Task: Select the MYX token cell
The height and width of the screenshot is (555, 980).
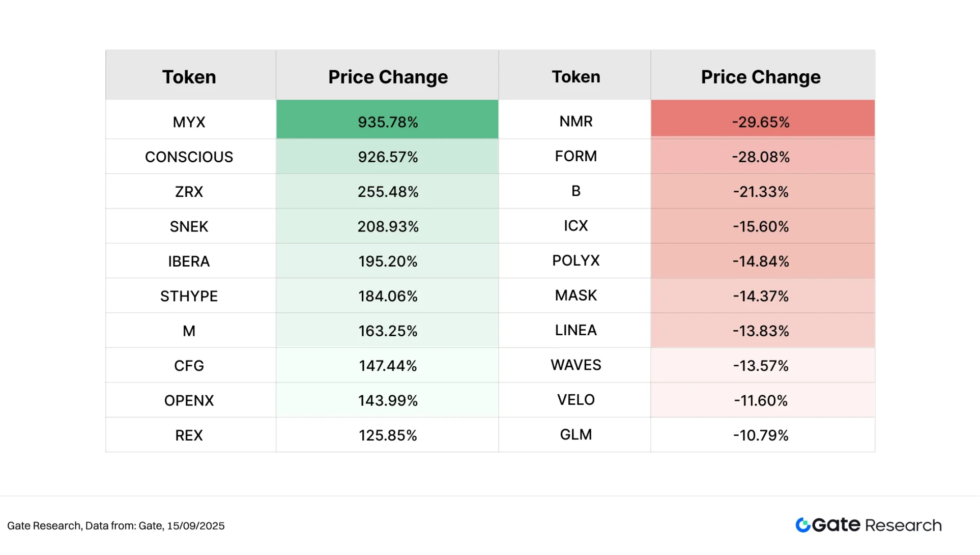Action: point(189,122)
